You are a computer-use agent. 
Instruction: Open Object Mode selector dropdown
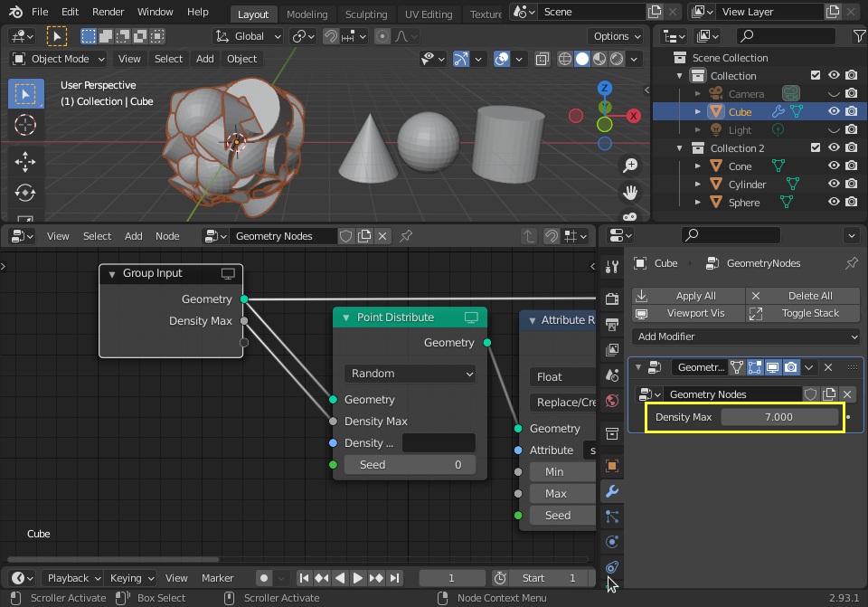pos(58,59)
